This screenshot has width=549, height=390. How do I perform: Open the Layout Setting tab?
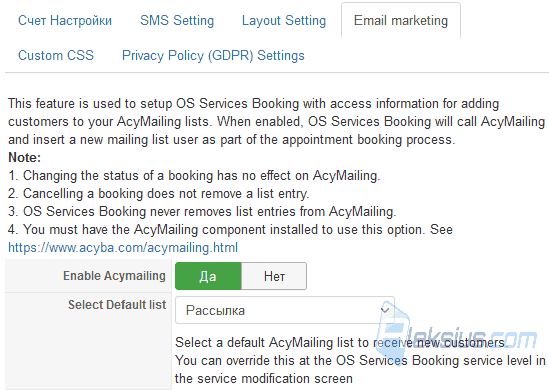pos(284,20)
